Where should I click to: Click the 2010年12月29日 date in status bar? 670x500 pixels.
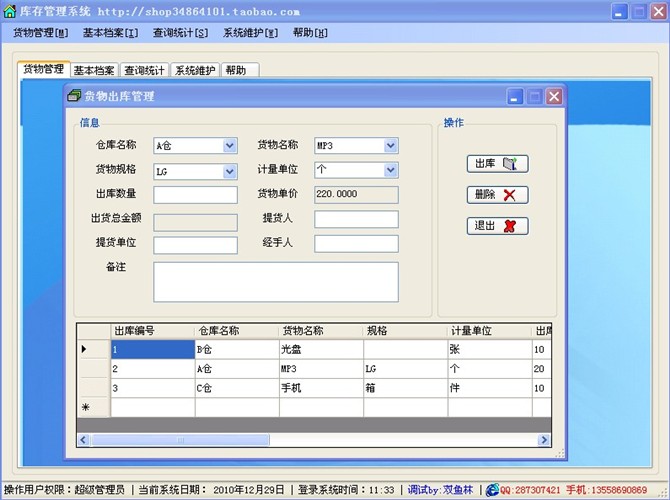(x=249, y=490)
